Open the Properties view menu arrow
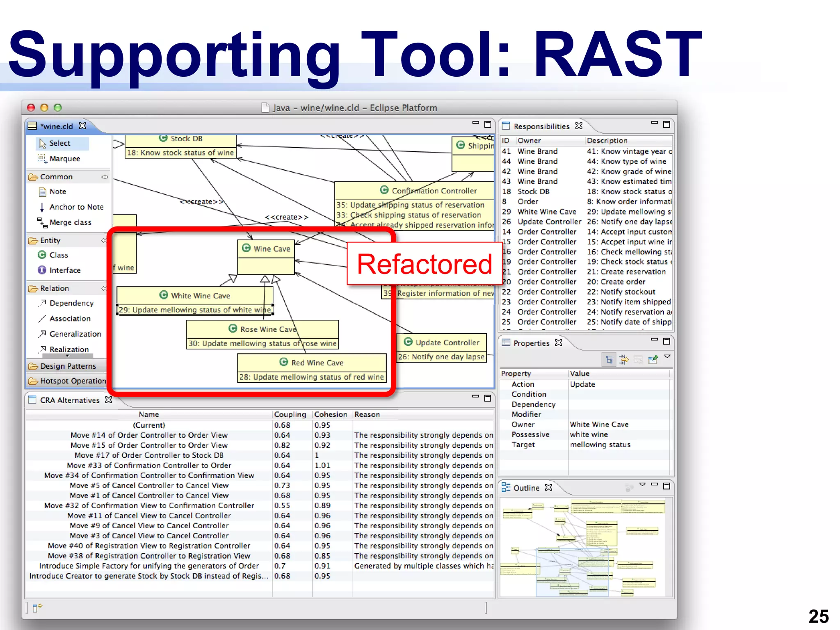Screen dimensions: 840x630 click(667, 356)
